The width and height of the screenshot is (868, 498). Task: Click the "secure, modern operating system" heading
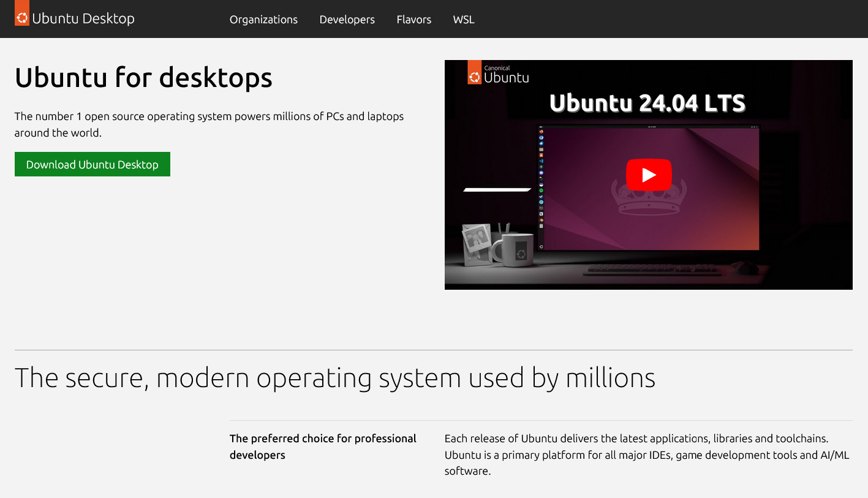[x=335, y=377]
